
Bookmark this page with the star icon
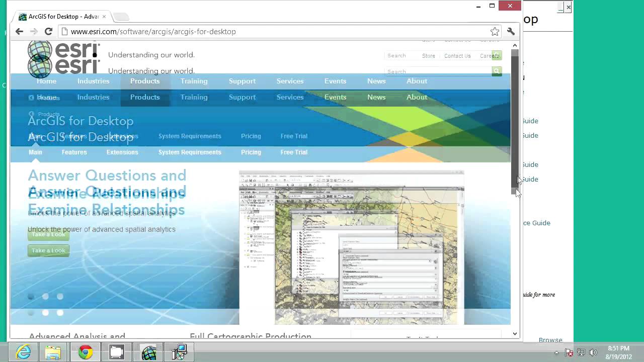click(x=495, y=32)
